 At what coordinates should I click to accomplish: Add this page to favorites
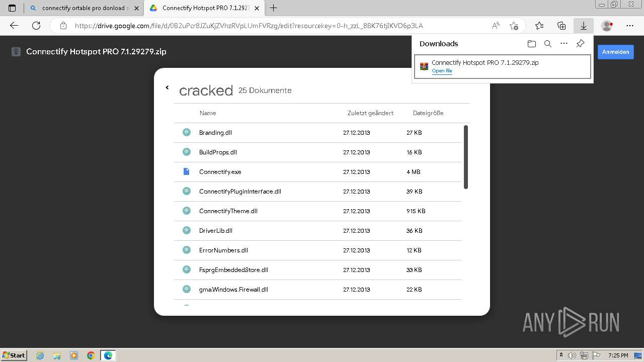(514, 26)
